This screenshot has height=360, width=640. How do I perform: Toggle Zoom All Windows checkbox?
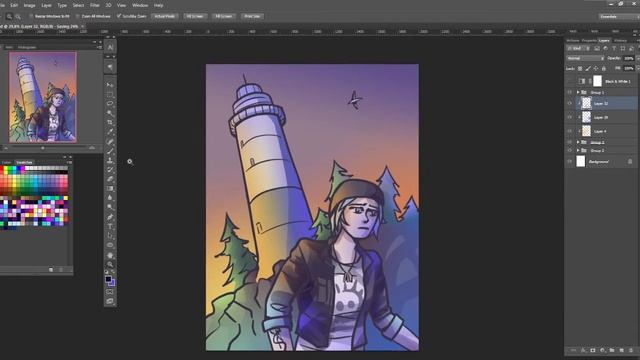[78, 16]
